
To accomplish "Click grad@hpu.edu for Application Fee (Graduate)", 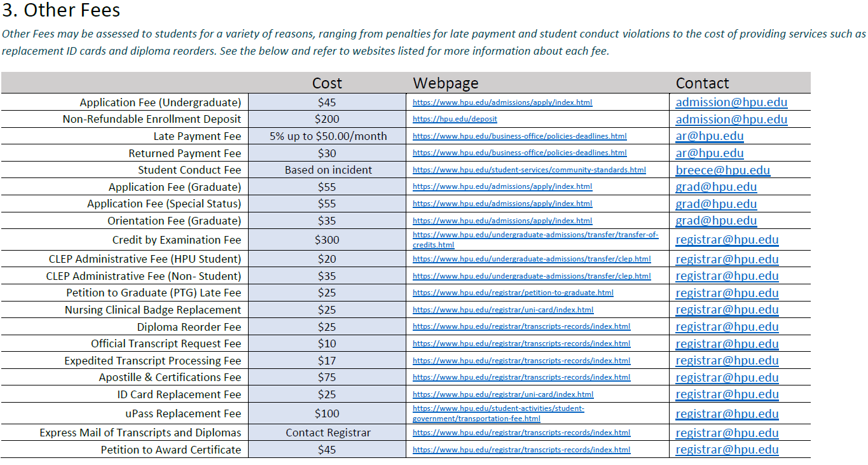I will (x=716, y=187).
